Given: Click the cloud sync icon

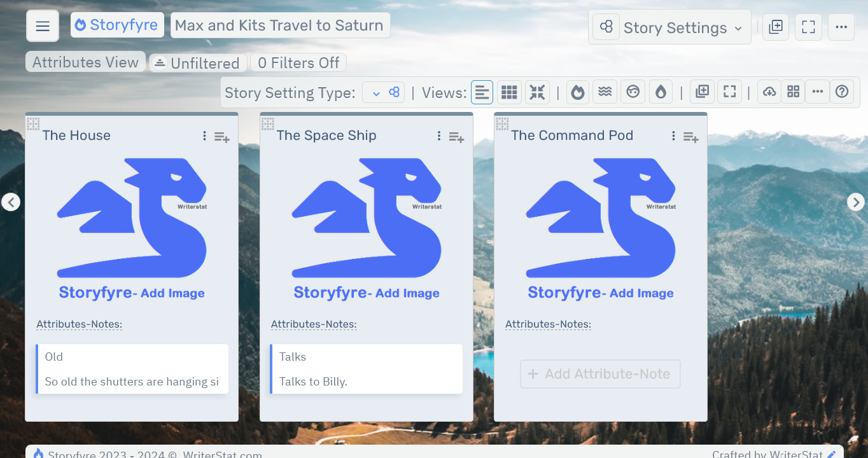Looking at the screenshot, I should coord(769,92).
